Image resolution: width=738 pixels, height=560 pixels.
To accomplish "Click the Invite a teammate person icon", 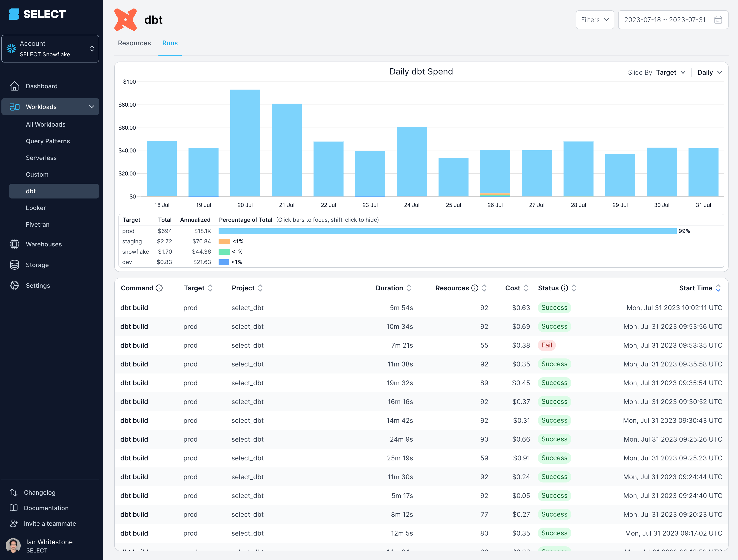I will coord(14,523).
